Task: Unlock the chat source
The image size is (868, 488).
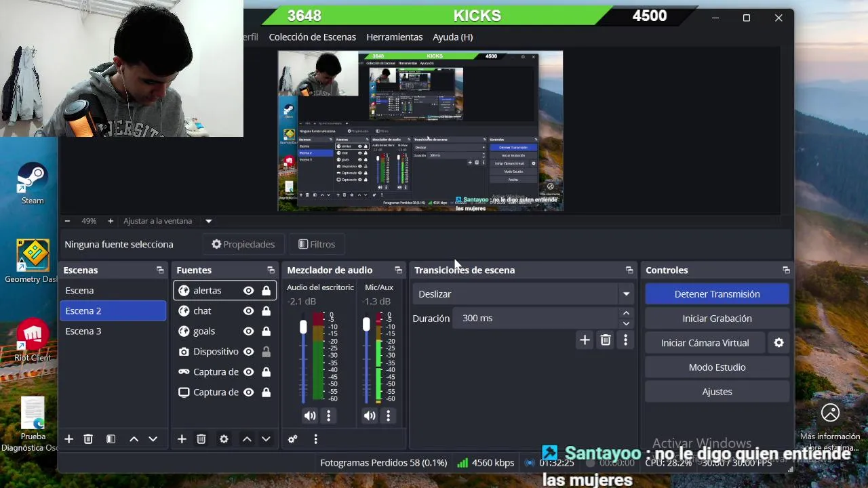Action: [266, 311]
